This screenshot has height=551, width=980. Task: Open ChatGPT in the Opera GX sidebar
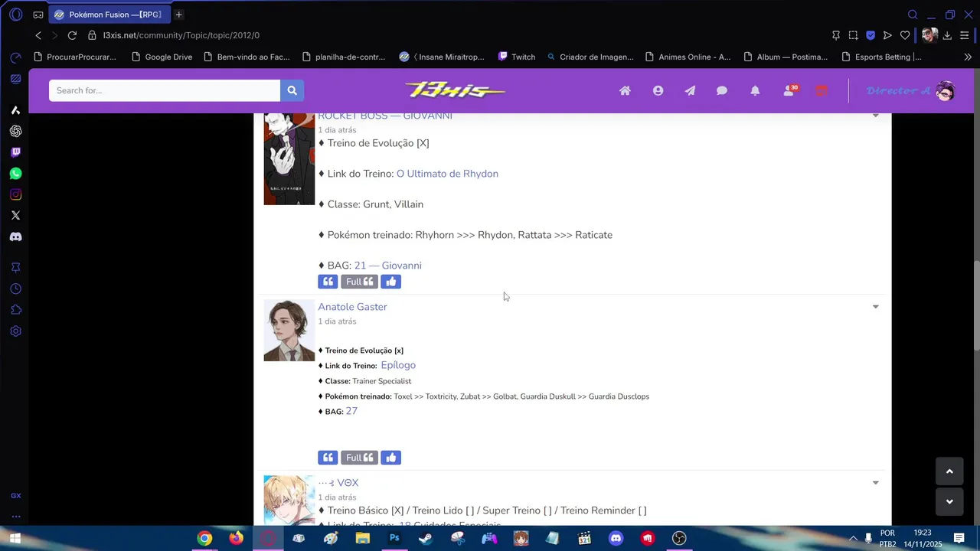click(x=15, y=131)
